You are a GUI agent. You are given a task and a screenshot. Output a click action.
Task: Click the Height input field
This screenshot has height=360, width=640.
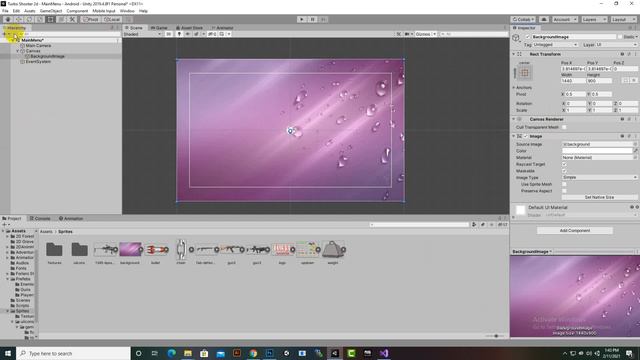tap(599, 81)
